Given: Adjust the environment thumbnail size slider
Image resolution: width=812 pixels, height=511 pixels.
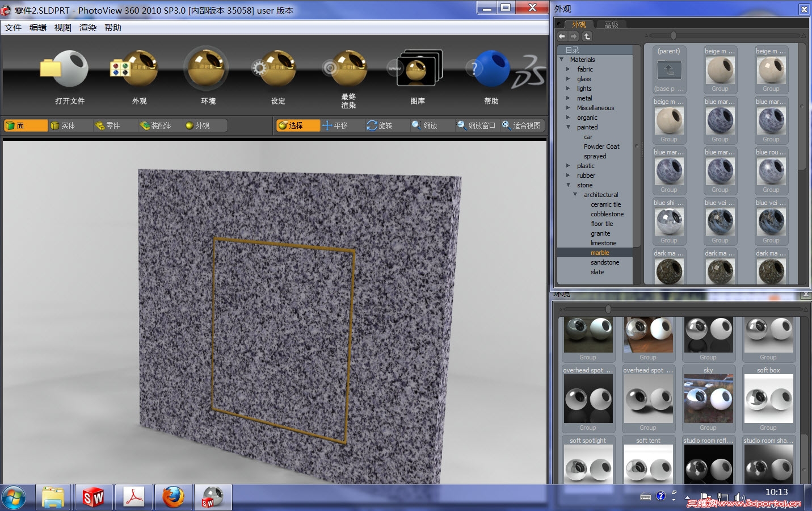Looking at the screenshot, I should [x=608, y=309].
